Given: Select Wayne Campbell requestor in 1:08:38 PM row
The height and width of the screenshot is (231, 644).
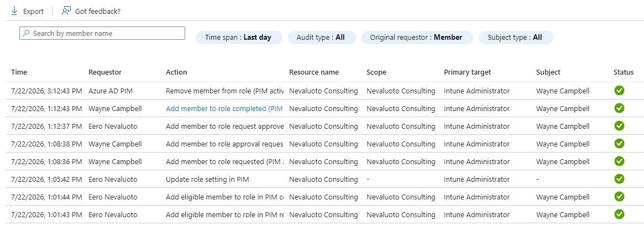Looking at the screenshot, I should [115, 144].
